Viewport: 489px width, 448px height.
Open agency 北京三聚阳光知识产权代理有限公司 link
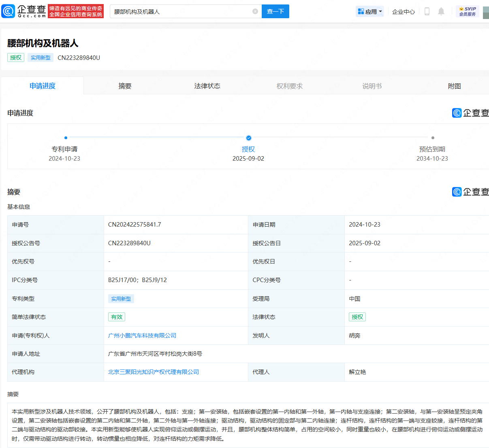(x=154, y=372)
